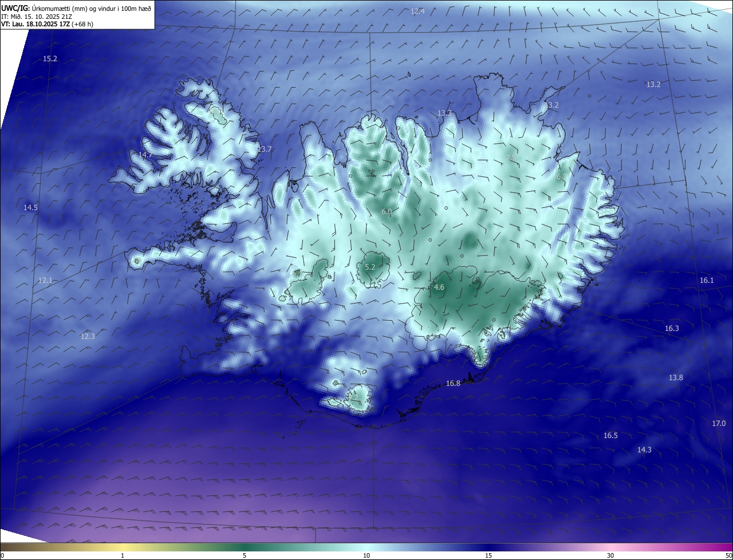Click the 5.2 value on the glacier
733x560 pixels.
point(370,267)
